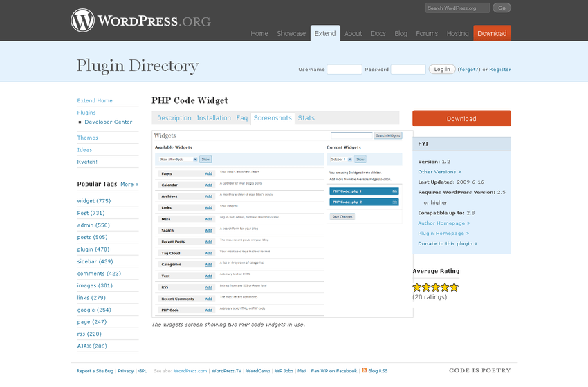The image size is (588, 387).
Task: Open the Description tab
Action: coord(174,118)
